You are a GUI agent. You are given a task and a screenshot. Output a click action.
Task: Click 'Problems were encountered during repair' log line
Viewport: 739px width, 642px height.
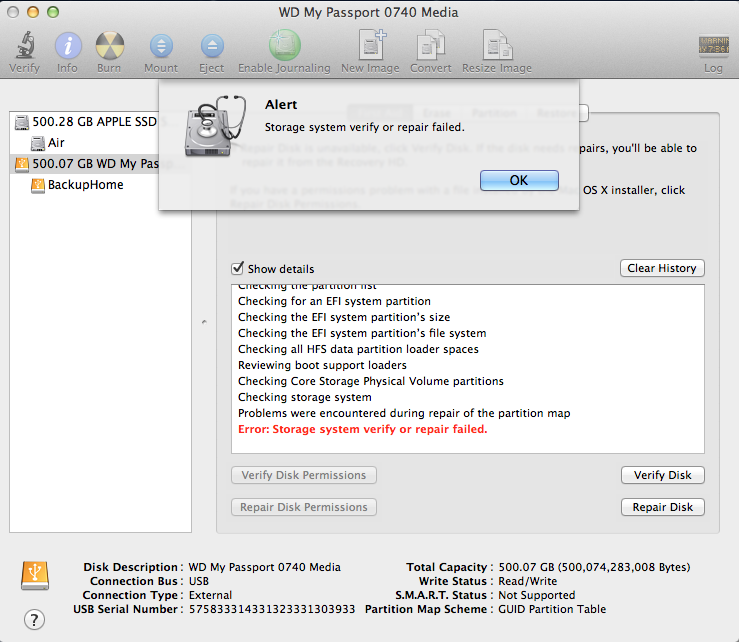click(x=404, y=413)
